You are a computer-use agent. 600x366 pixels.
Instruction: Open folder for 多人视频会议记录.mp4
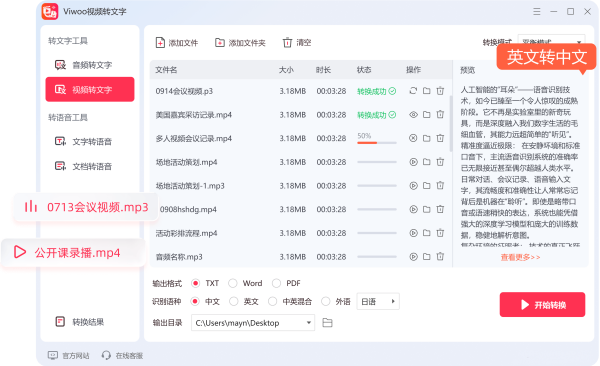[427, 138]
